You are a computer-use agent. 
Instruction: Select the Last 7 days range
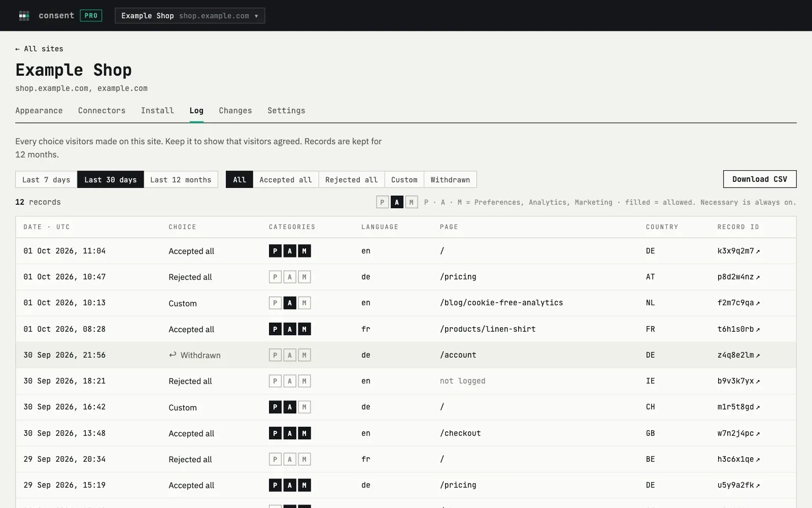pos(46,180)
